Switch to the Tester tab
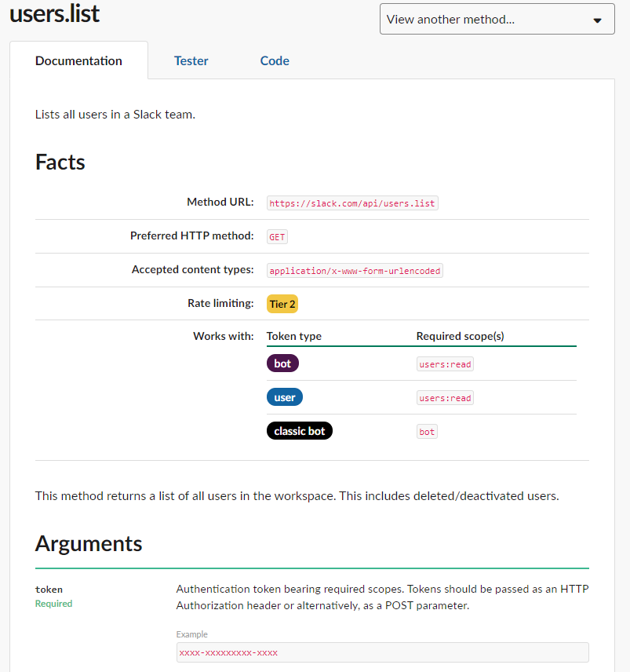630x672 pixels. tap(191, 61)
